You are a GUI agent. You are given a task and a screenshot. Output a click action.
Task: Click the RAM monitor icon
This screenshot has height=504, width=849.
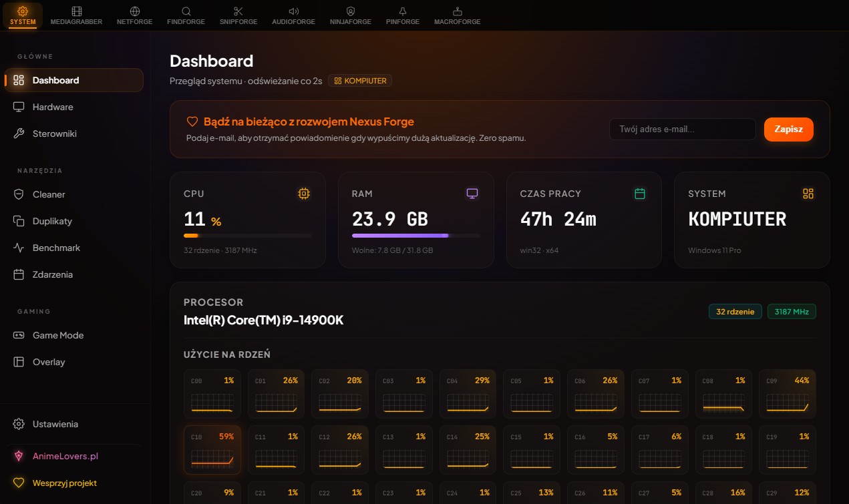[x=472, y=194]
